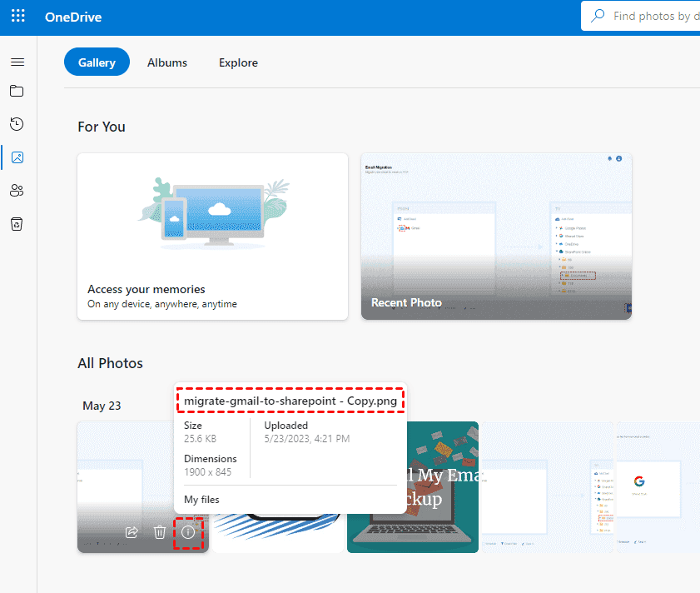
Task: Switch to the Gallery tab
Action: [97, 62]
